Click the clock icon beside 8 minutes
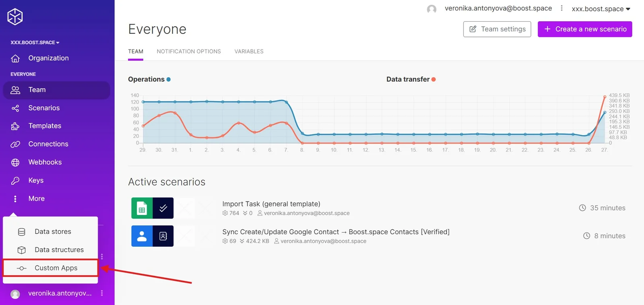This screenshot has height=305, width=644. coord(587,236)
